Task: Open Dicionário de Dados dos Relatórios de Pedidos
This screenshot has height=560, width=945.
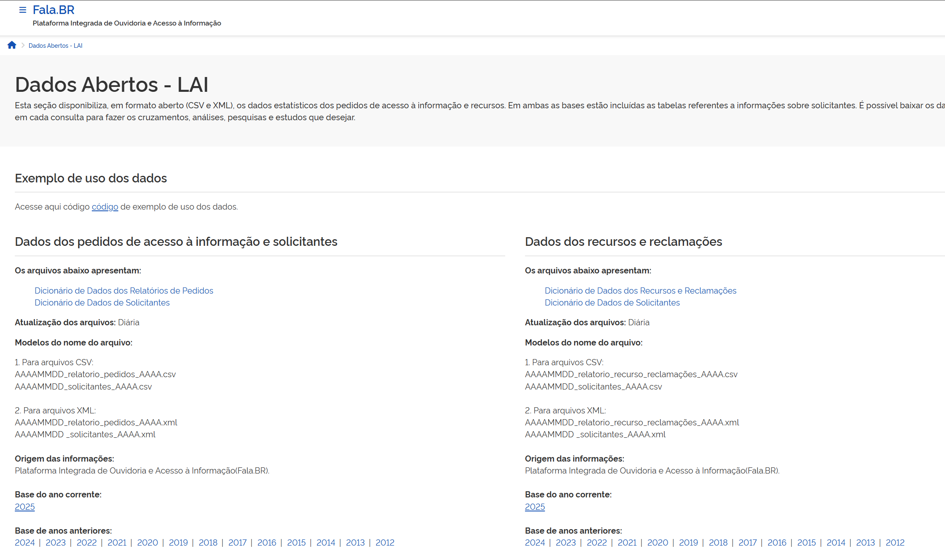Action: coord(124,291)
